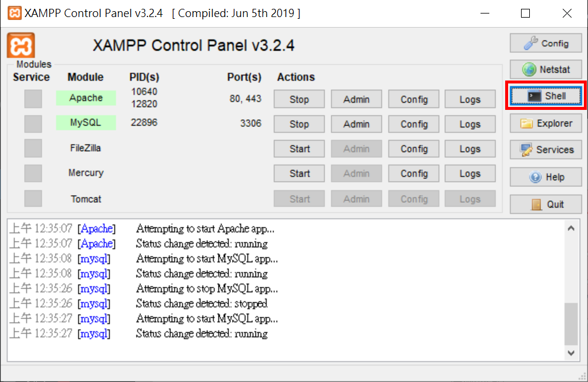Click the XAMPP Control Panel v3.2.4 heading
The height and width of the screenshot is (382, 588).
coord(193,46)
